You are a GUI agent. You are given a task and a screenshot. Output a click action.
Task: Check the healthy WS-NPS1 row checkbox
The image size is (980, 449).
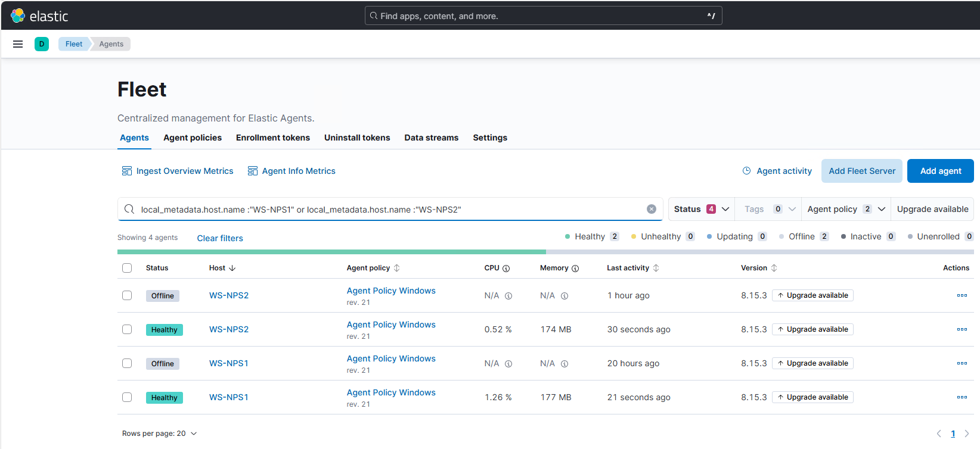127,397
